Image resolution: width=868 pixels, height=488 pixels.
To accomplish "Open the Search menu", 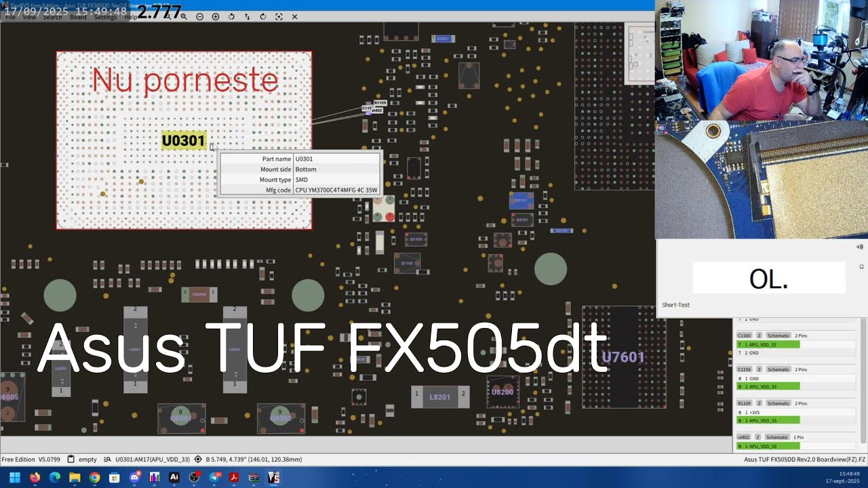I will coord(52,17).
